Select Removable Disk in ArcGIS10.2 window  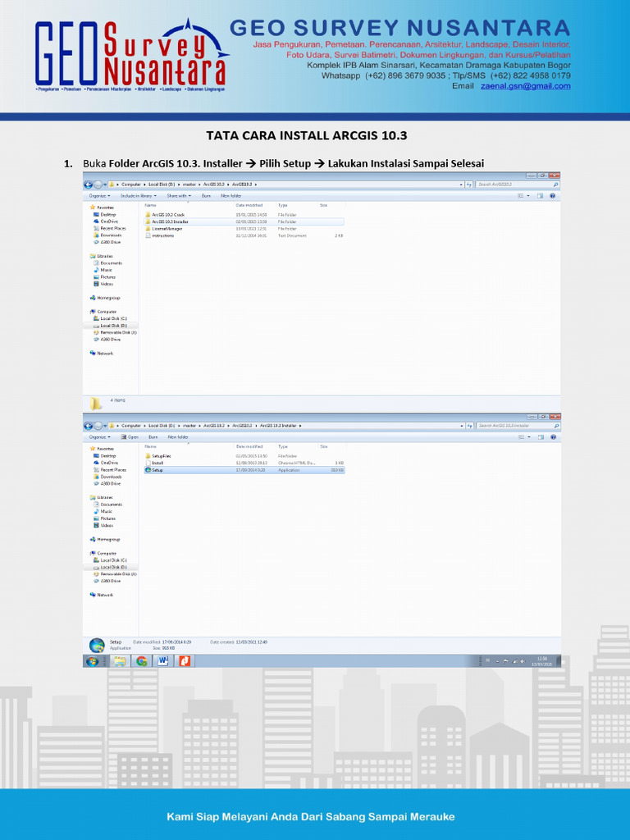[x=115, y=333]
